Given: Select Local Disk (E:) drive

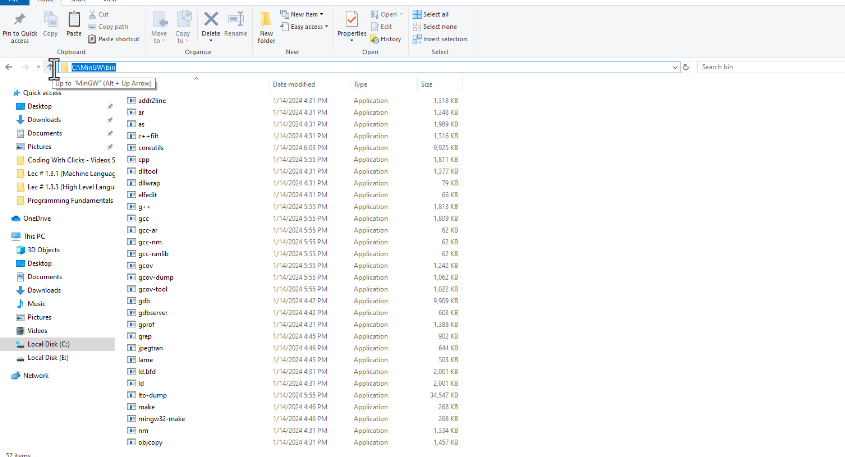Looking at the screenshot, I should coord(47,357).
